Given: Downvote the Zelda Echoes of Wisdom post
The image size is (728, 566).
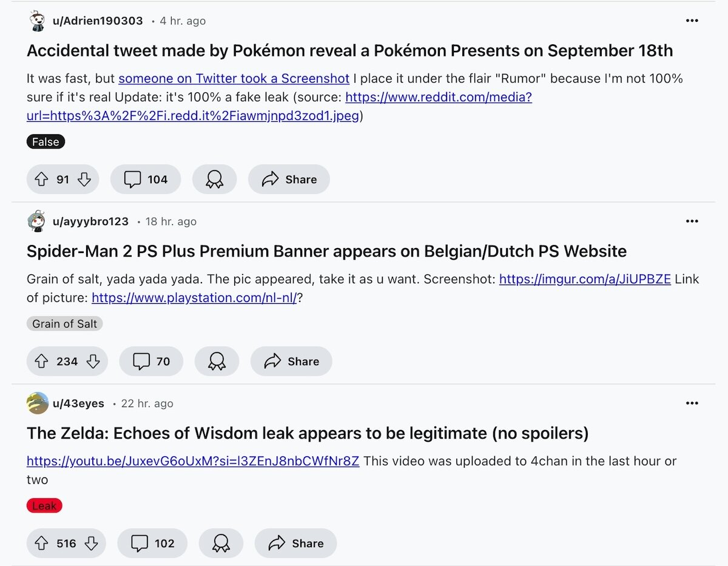Looking at the screenshot, I should 91,544.
